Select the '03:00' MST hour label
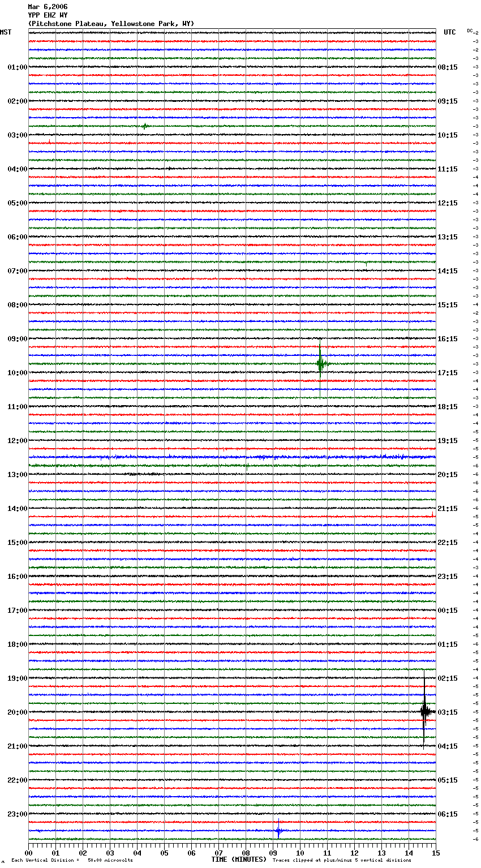 (18, 135)
